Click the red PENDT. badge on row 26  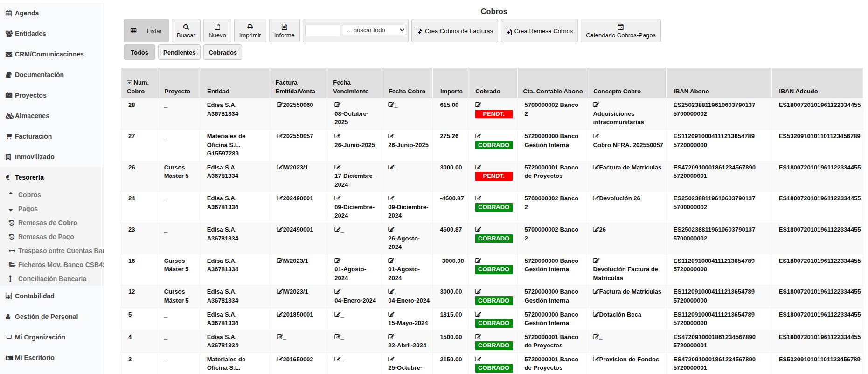pos(493,176)
